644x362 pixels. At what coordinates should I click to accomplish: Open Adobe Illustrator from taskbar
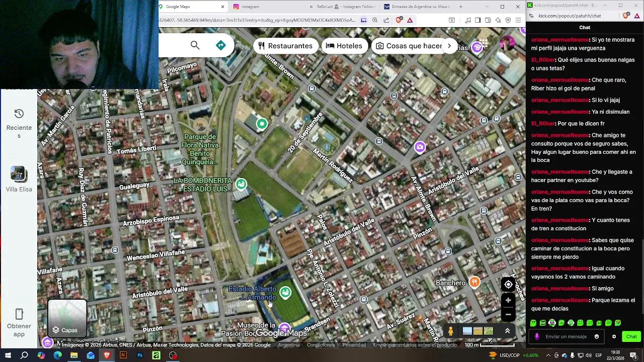[123, 355]
